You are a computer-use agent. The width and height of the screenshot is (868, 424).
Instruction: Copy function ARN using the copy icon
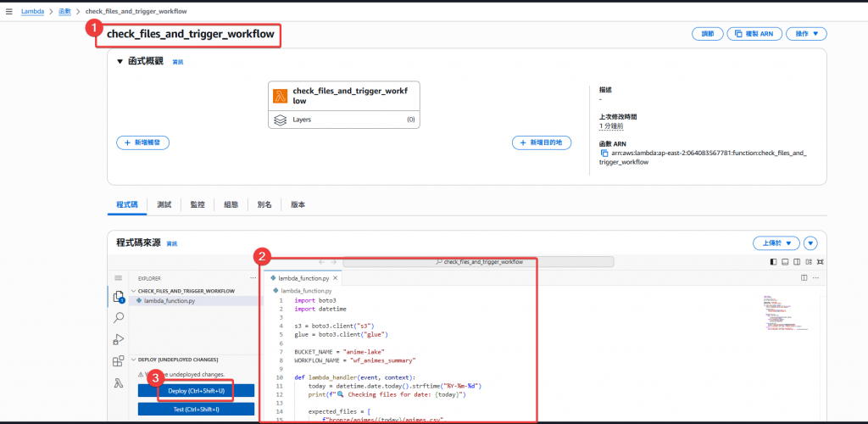604,153
